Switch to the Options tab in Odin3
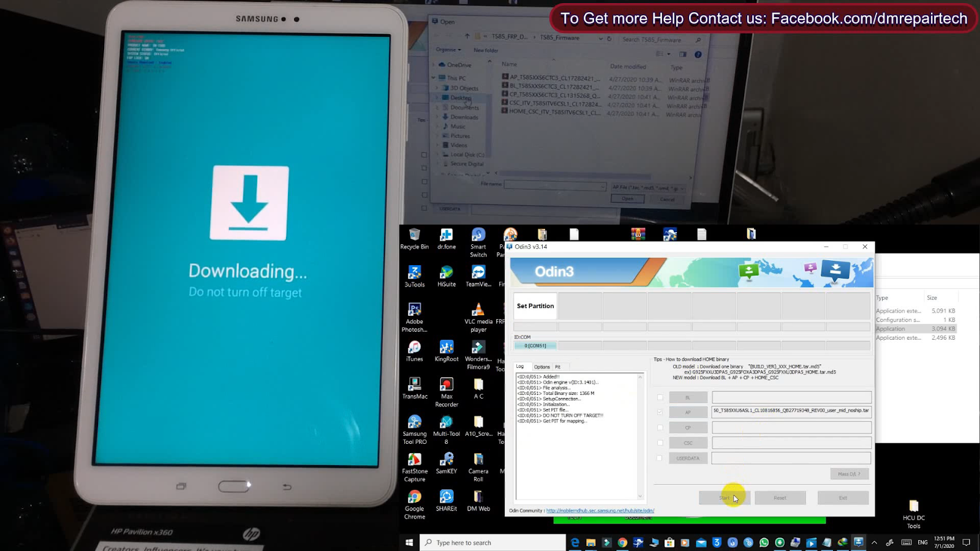 (x=542, y=367)
